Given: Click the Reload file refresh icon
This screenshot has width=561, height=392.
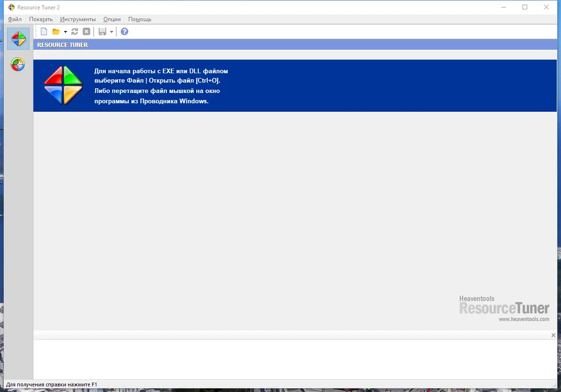Looking at the screenshot, I should (75, 32).
